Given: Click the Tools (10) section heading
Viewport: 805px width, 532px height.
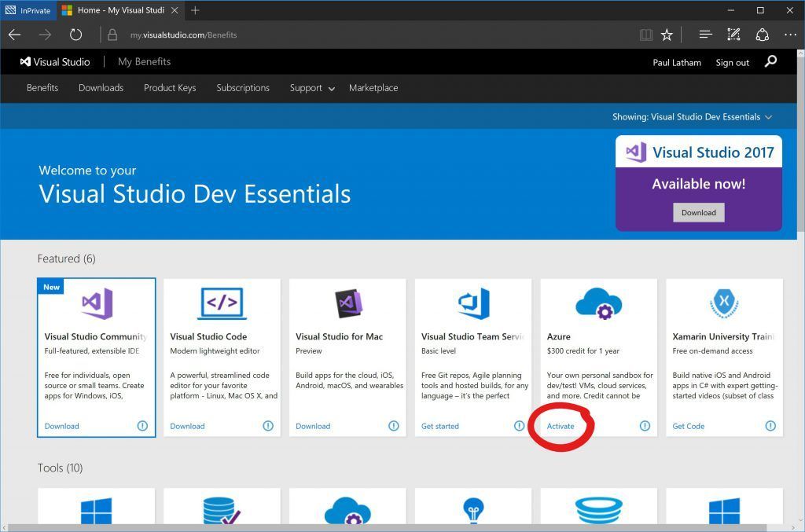Looking at the screenshot, I should (x=60, y=468).
